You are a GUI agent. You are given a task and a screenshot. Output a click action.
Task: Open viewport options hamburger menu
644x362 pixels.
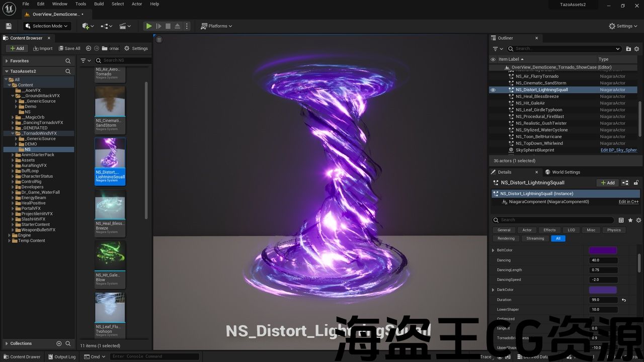(x=159, y=40)
